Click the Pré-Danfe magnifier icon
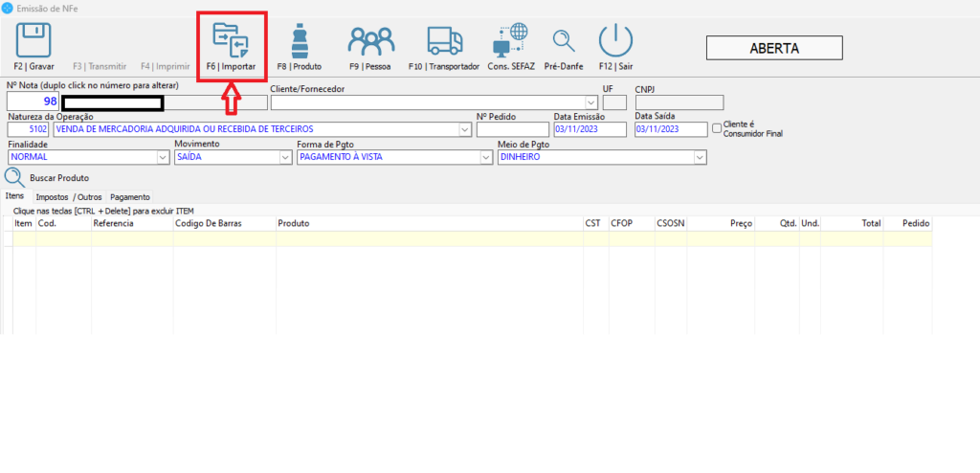Screen dimensions: 980x473 564,41
